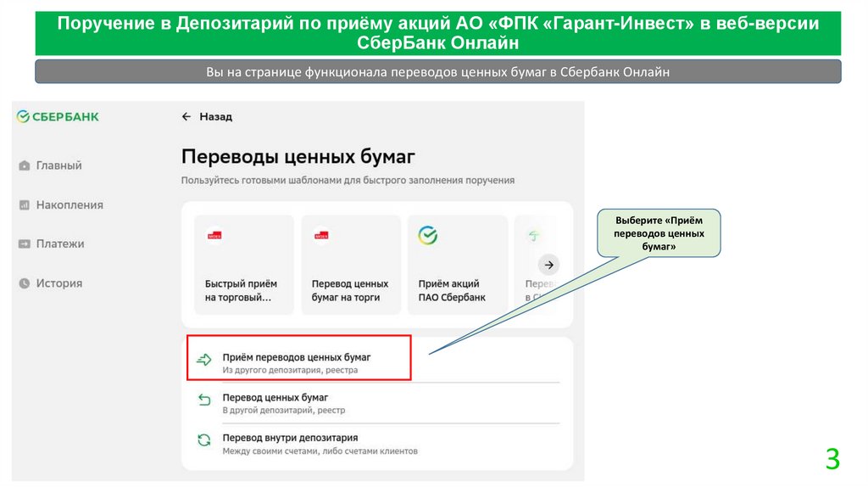Click the text Между своими счетами, либо счетами клиентов
This screenshot has width=868, height=487.
point(320,451)
